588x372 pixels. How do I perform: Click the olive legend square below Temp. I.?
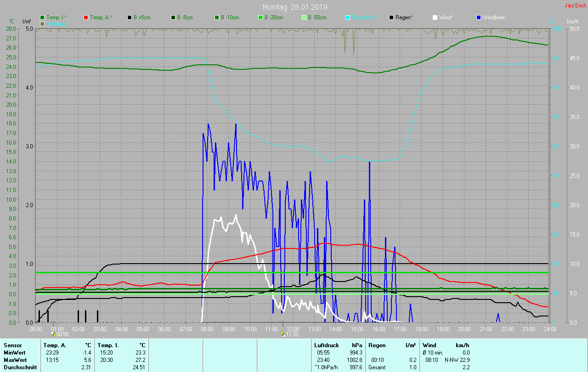coord(43,23)
